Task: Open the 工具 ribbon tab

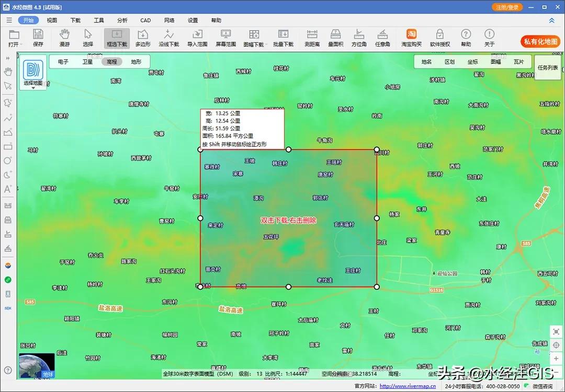Action: 99,20
